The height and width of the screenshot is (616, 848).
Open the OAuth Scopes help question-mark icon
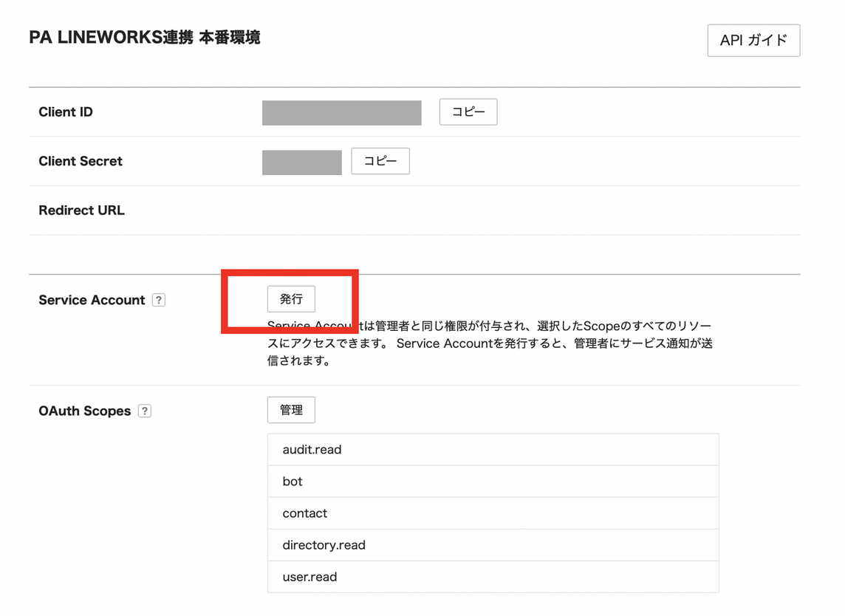(144, 411)
